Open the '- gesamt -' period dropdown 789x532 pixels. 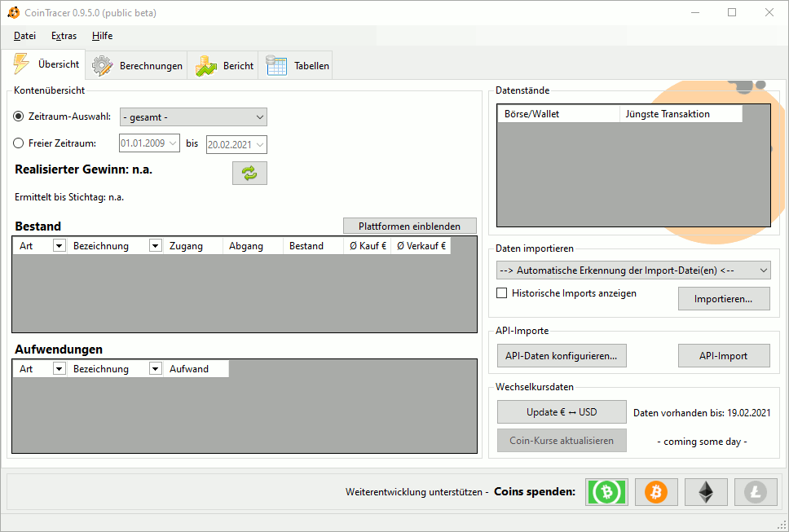[193, 117]
